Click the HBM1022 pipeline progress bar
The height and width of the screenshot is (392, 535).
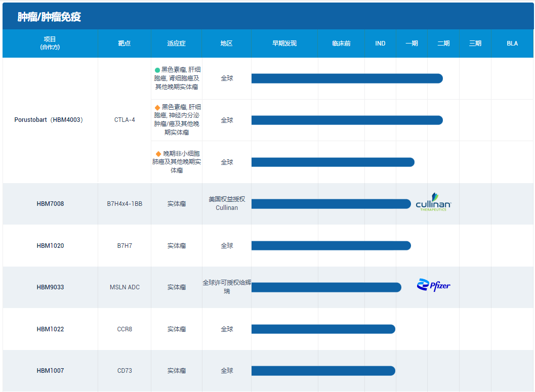pos(323,329)
